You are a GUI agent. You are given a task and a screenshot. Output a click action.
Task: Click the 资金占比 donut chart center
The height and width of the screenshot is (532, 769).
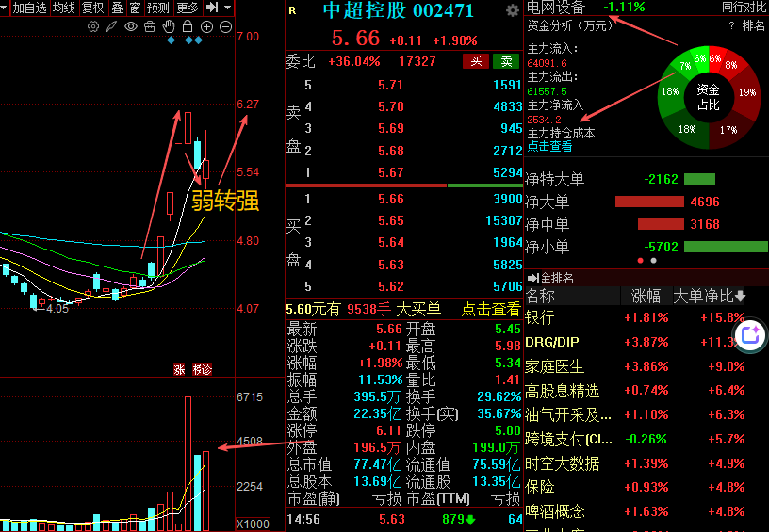(x=708, y=97)
